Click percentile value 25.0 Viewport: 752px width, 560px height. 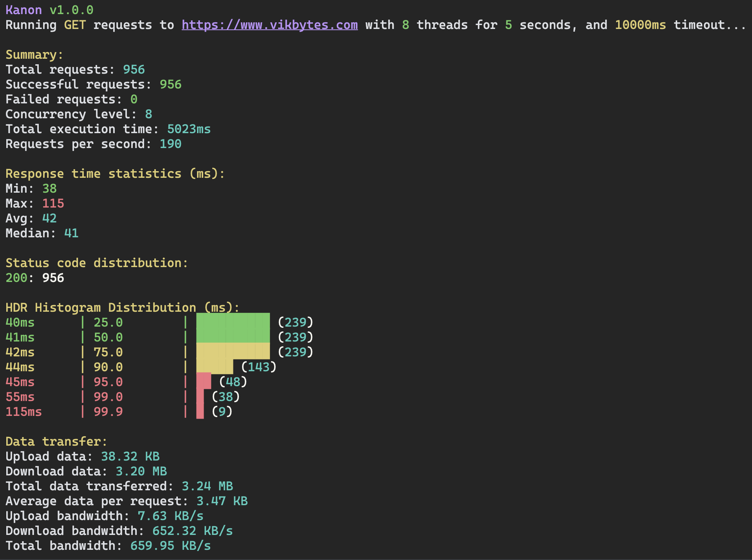pyautogui.click(x=108, y=323)
